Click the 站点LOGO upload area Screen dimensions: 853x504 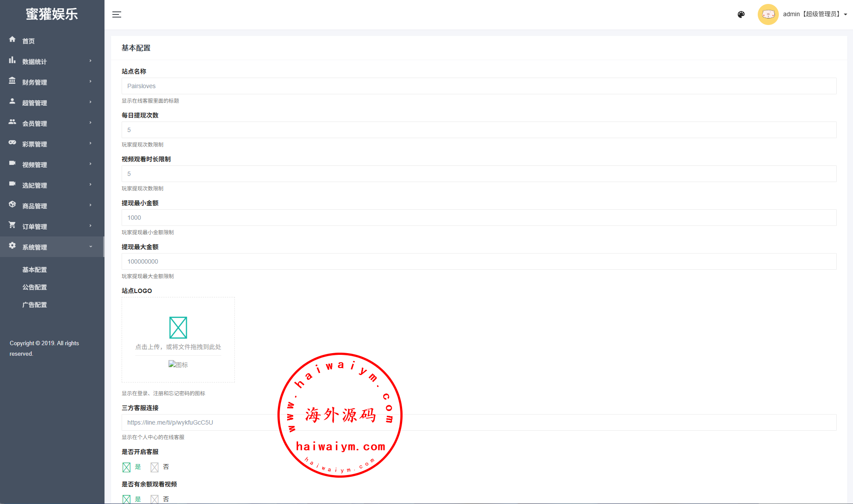[178, 339]
